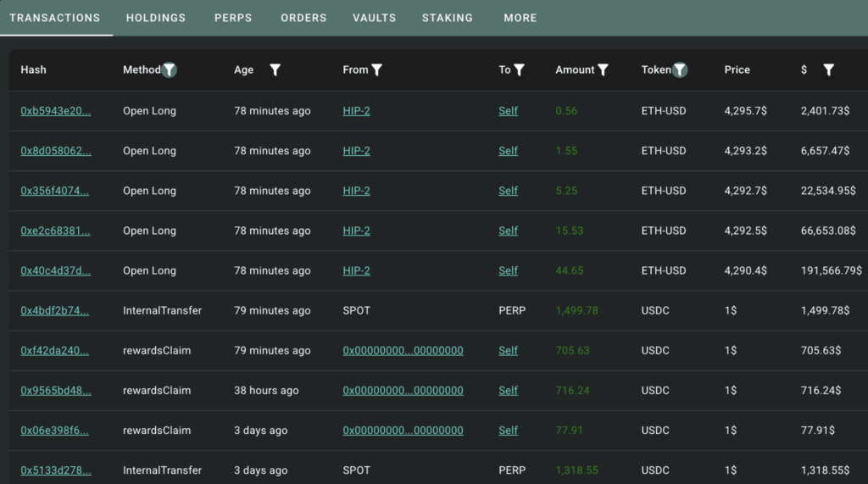Click Self recipient for 0x9565bd48 rewardsClaim

[x=508, y=391]
